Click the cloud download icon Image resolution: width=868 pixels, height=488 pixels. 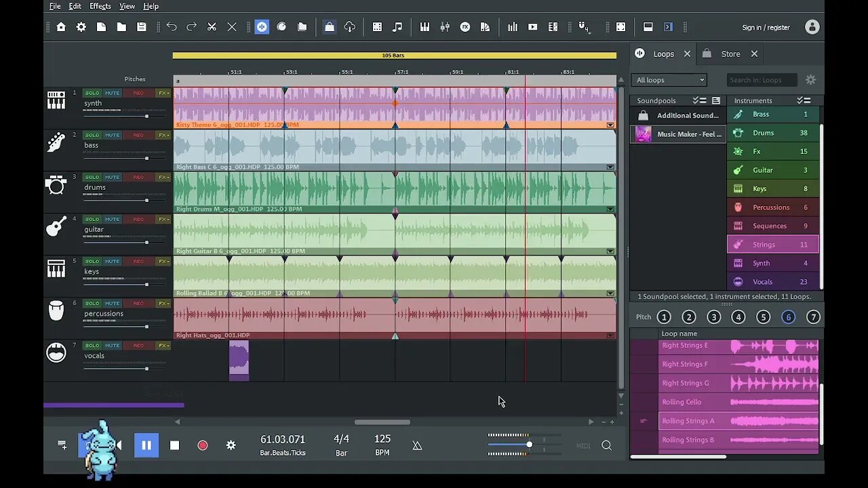[x=350, y=27]
